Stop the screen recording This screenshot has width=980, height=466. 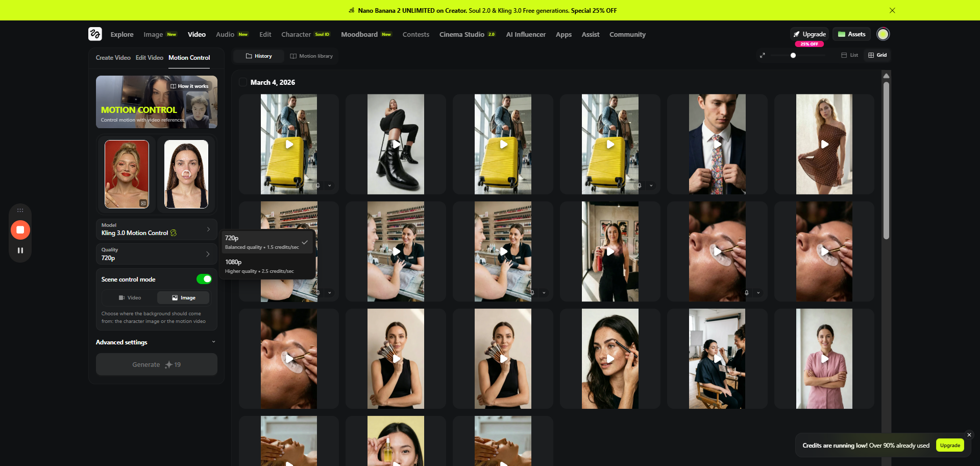pos(20,230)
